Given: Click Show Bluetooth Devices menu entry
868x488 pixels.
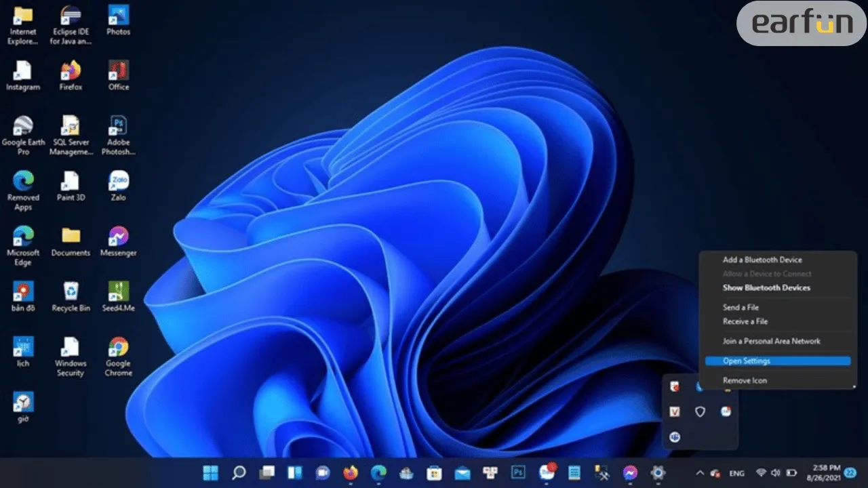Looking at the screenshot, I should 766,287.
